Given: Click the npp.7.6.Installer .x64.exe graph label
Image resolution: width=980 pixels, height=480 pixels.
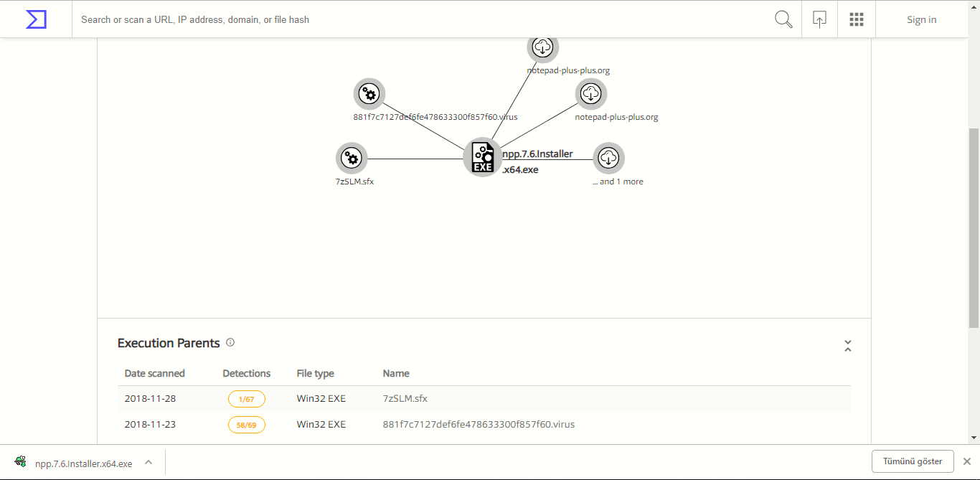Looking at the screenshot, I should [537, 161].
